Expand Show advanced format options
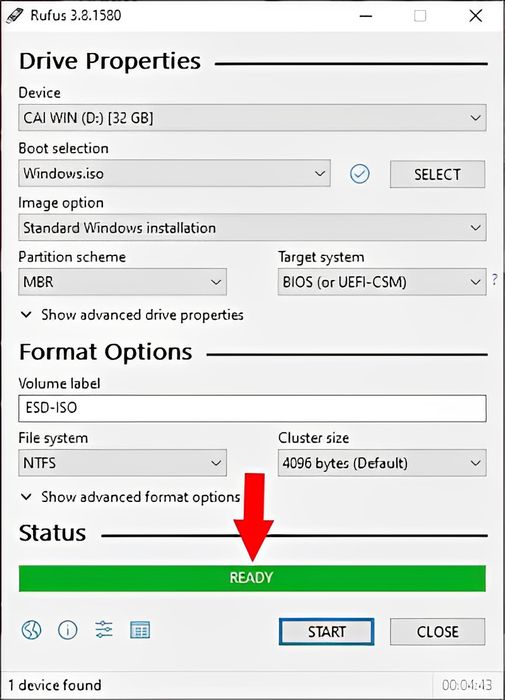The height and width of the screenshot is (700, 505). (131, 497)
